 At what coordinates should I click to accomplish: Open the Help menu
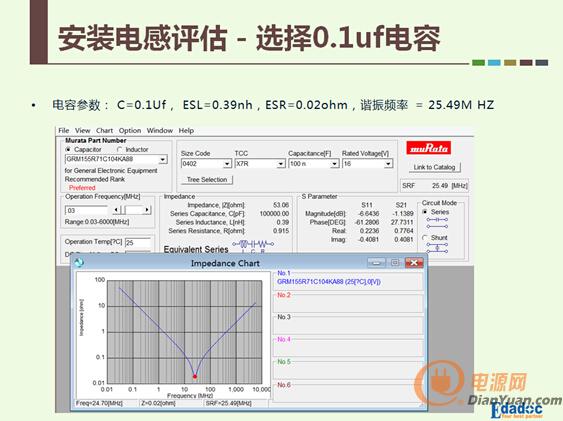[x=186, y=131]
